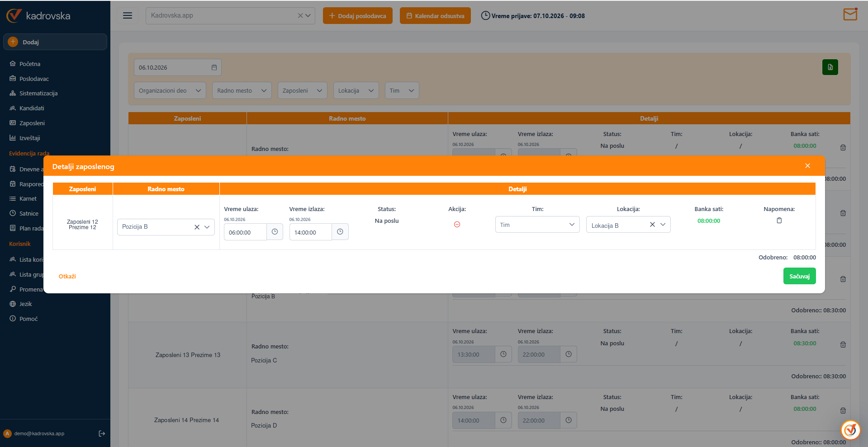The image size is (868, 447).
Task: Click the Dodaj button in the sidebar
Action: [x=55, y=42]
